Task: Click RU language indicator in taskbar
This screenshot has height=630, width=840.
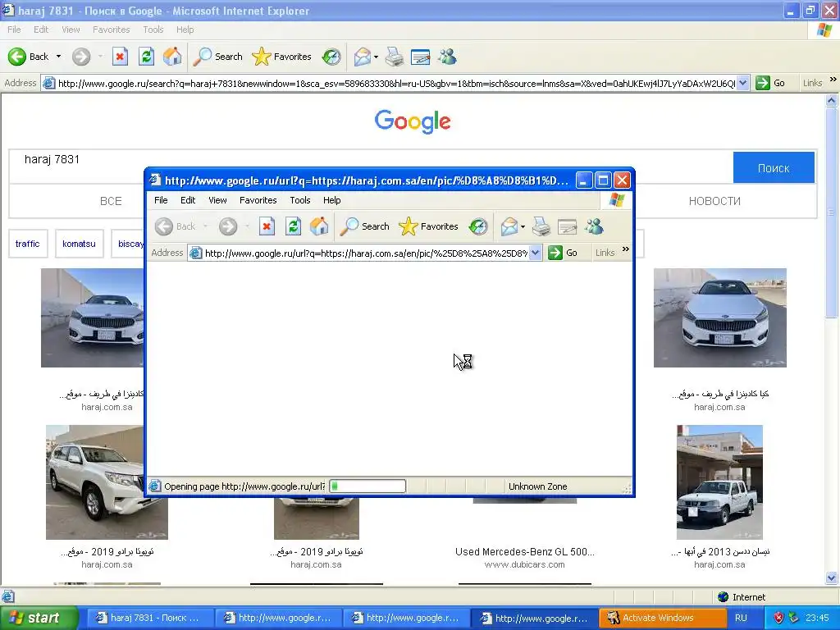Action: [x=741, y=618]
